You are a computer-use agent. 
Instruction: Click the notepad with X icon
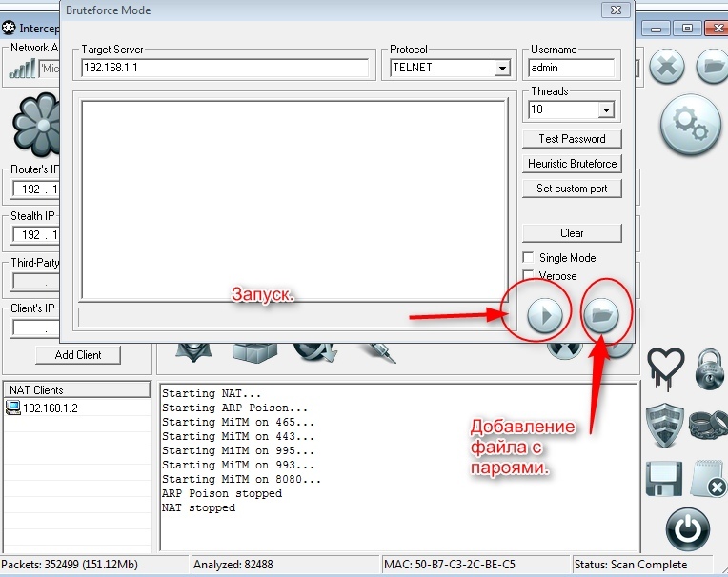pos(708,476)
